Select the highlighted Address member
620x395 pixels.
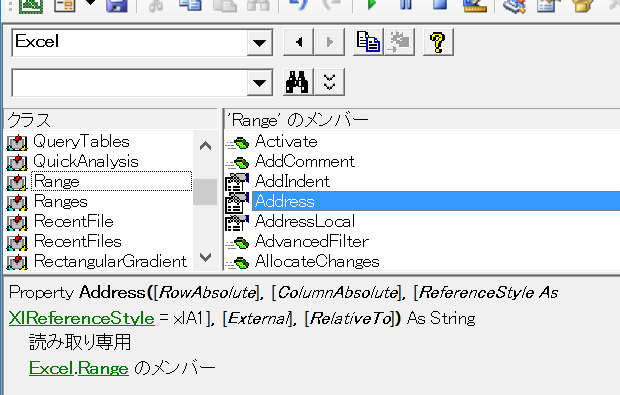click(x=436, y=201)
